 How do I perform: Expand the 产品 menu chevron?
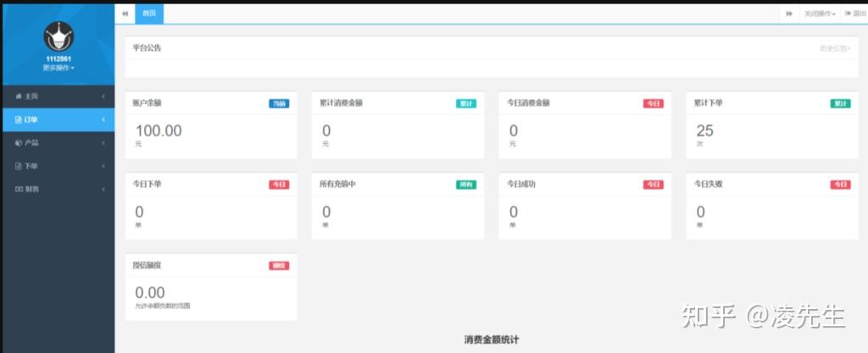pos(103,143)
